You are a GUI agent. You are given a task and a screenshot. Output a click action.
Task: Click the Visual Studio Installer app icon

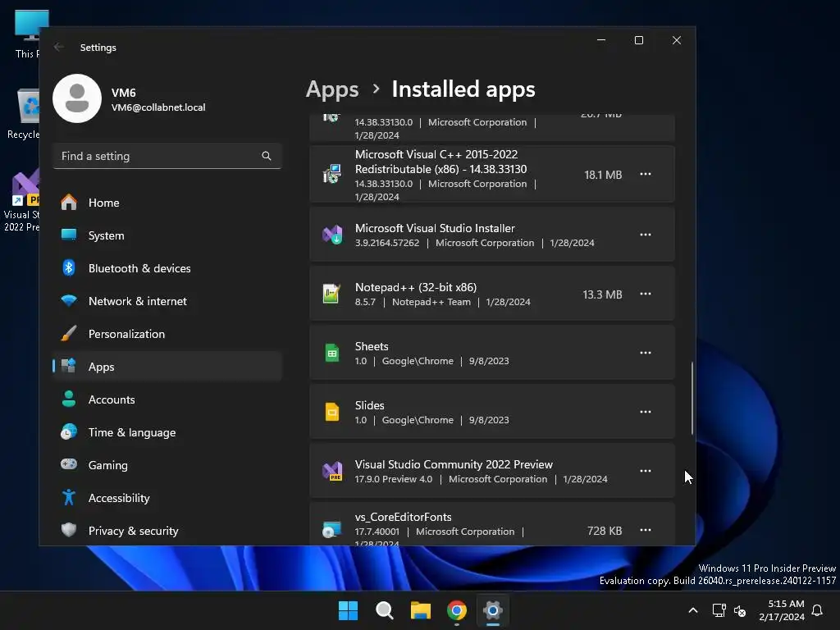coord(332,235)
